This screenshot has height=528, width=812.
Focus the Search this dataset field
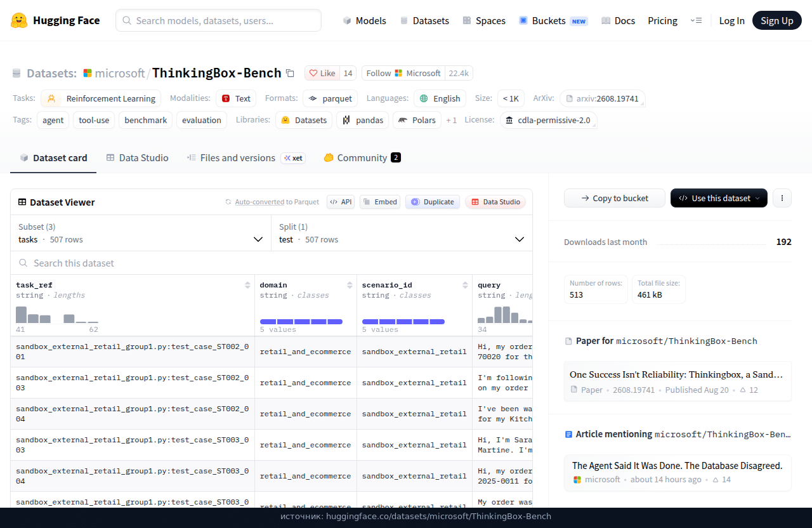point(272,263)
